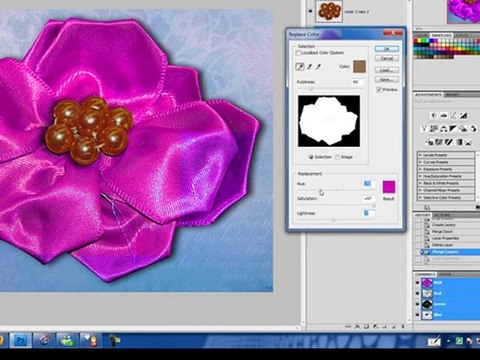Switch to the Swatches tab
This screenshot has width=480, height=360.
click(441, 35)
